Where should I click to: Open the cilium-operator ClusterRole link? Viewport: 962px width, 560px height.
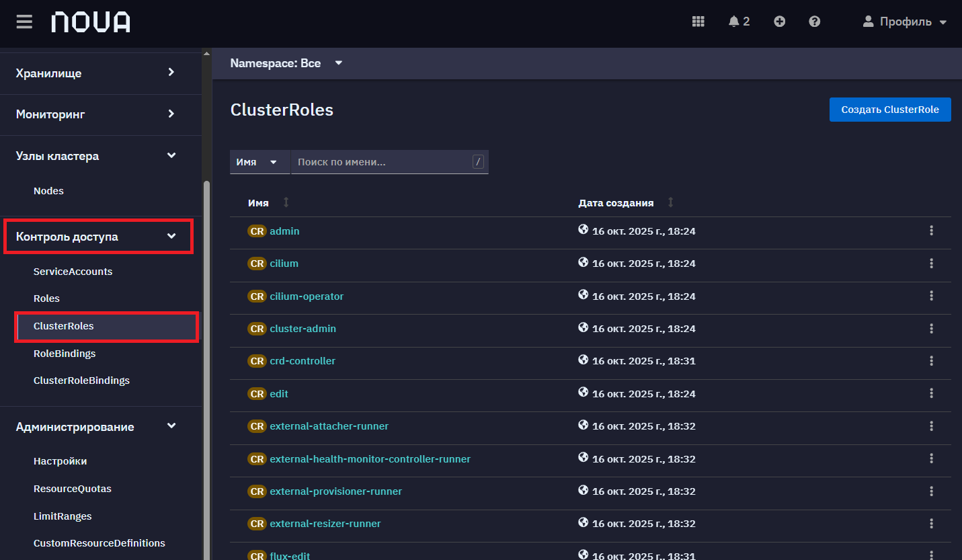point(307,296)
